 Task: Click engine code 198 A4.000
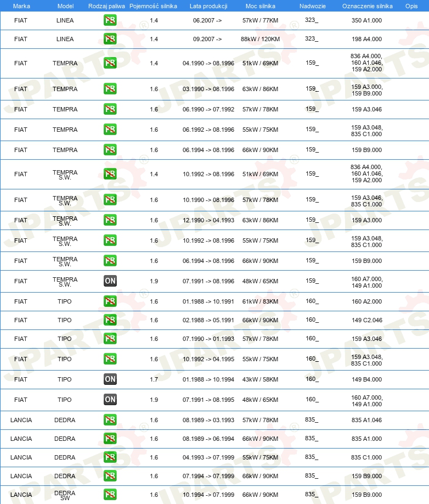366,39
